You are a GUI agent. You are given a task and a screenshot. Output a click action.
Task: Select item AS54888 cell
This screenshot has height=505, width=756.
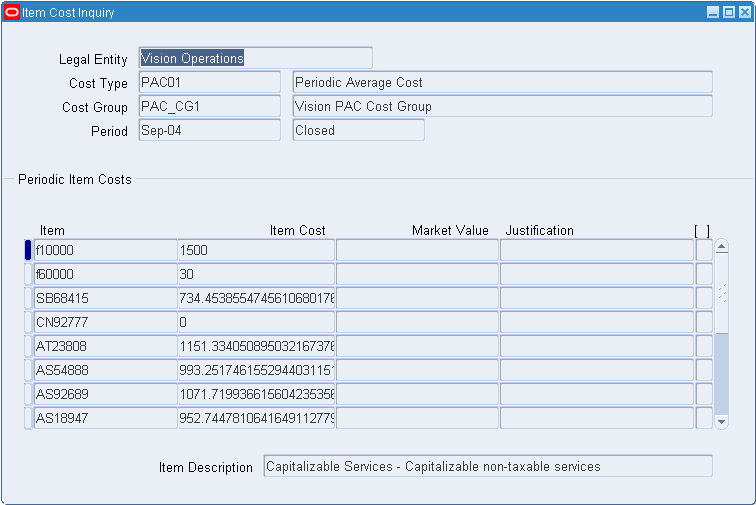[106, 370]
